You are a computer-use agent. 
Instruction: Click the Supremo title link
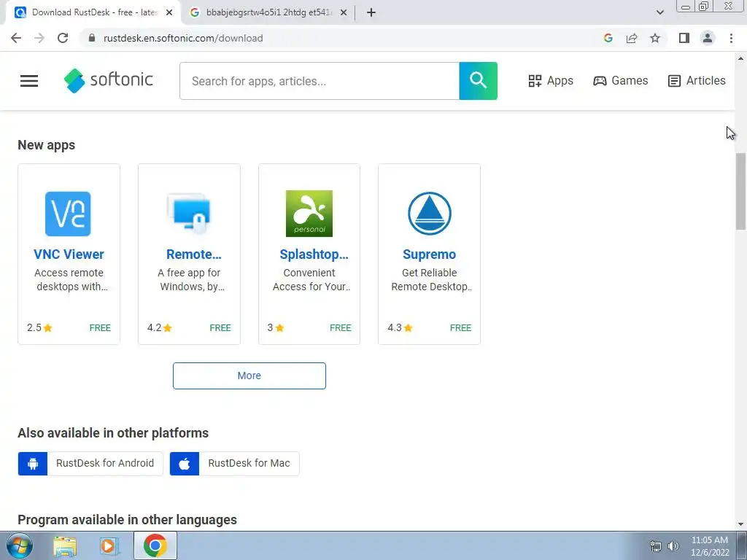tap(429, 254)
